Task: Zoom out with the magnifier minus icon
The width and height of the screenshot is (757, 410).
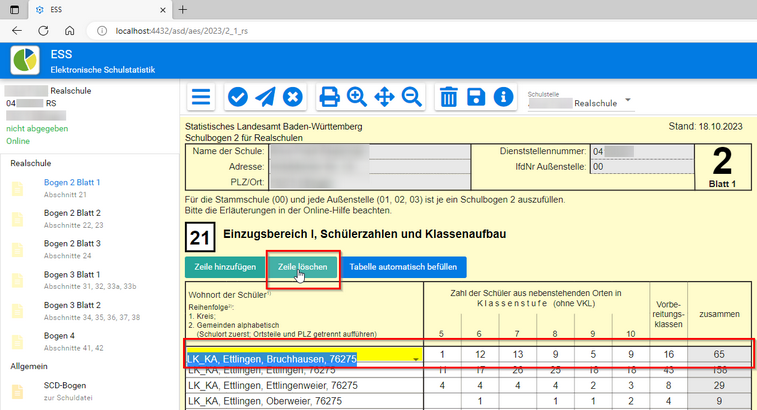Action: (x=411, y=97)
